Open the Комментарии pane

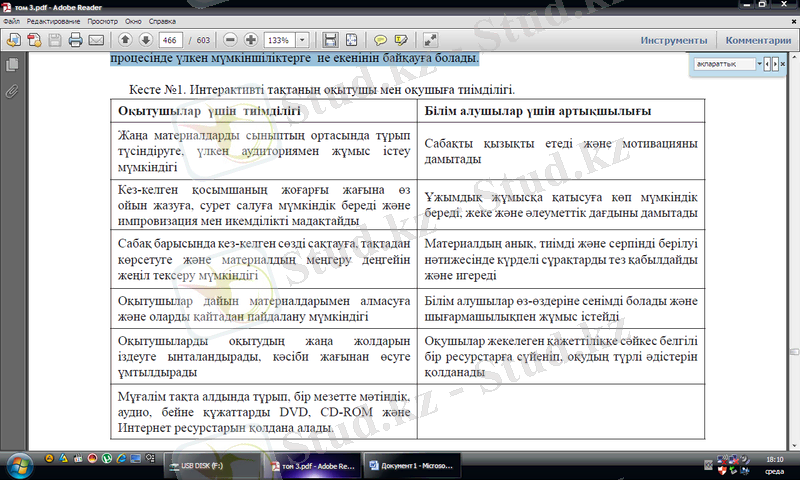tap(758, 40)
